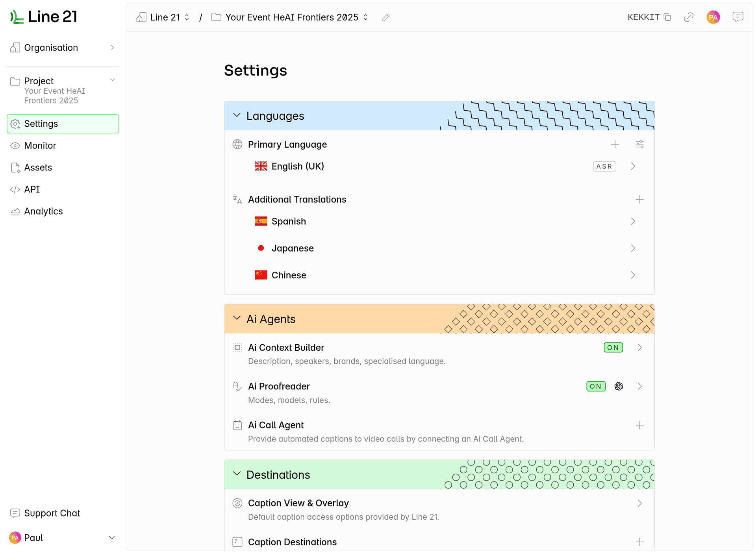Open Ai Context Builder chevron
The width and height of the screenshot is (756, 554).
coord(640,348)
